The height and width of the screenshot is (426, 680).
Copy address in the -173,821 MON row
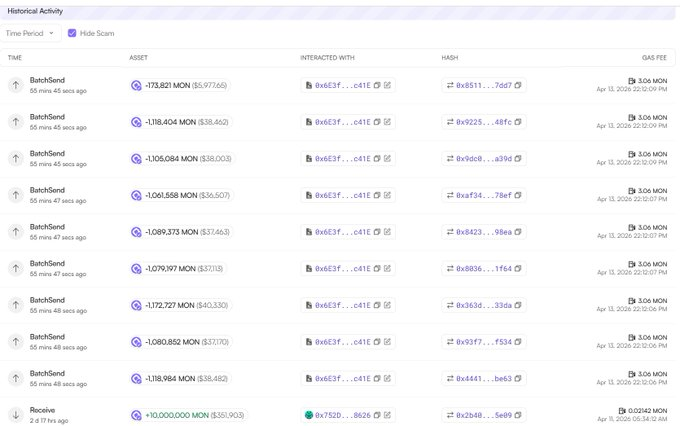coord(377,85)
